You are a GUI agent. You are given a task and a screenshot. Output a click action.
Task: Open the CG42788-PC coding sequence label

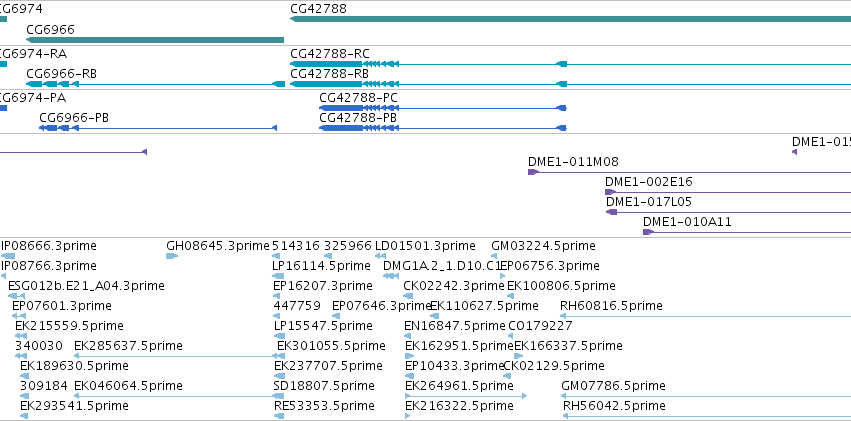click(x=358, y=98)
